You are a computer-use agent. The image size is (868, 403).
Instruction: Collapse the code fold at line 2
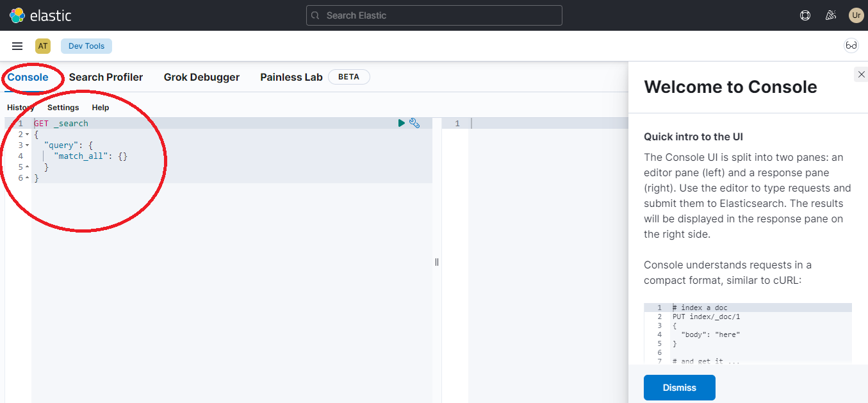click(x=27, y=135)
